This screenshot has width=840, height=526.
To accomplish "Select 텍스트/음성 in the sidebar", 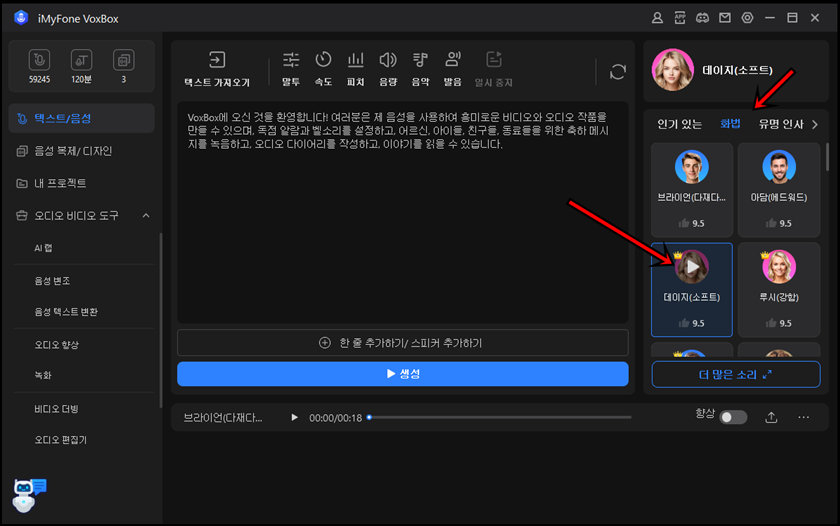I will 81,118.
